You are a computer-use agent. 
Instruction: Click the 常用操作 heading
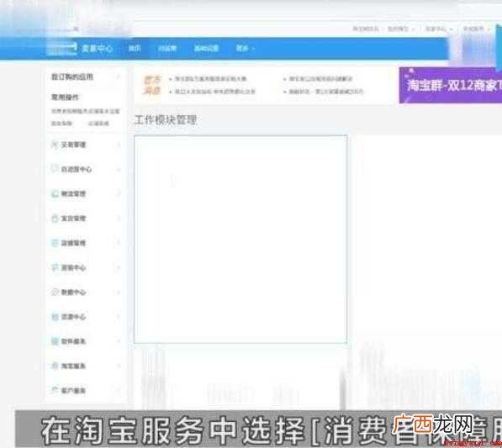[65, 98]
